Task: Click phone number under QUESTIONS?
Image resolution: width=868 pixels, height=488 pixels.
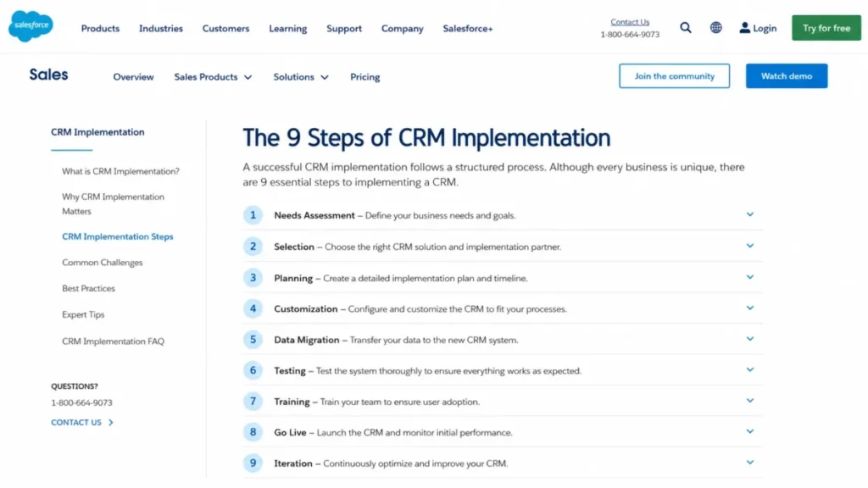Action: tap(81, 402)
